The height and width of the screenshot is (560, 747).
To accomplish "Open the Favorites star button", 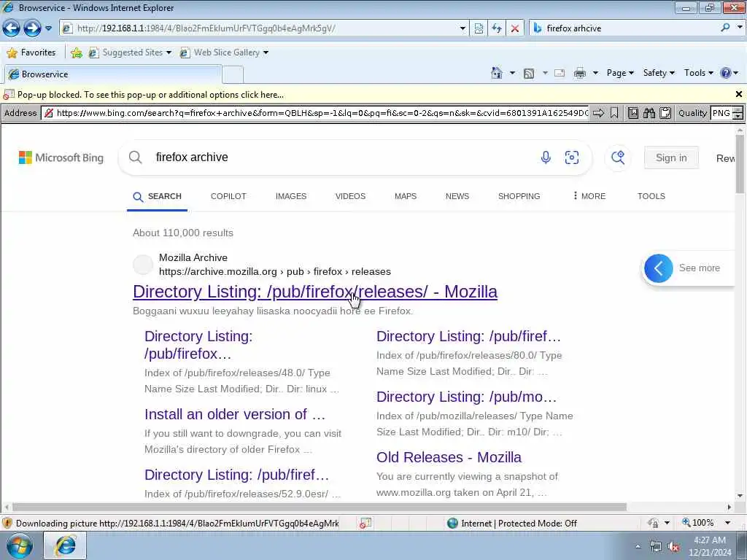I will point(31,52).
